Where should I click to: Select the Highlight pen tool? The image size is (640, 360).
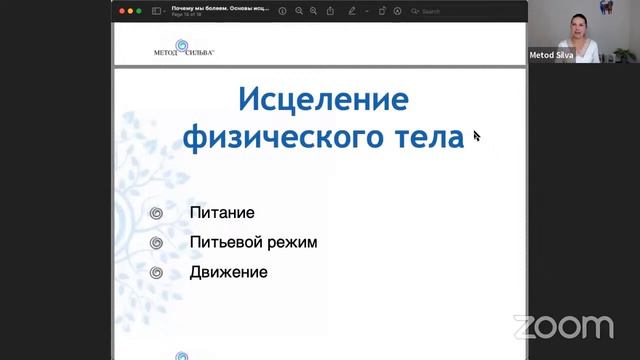click(352, 11)
